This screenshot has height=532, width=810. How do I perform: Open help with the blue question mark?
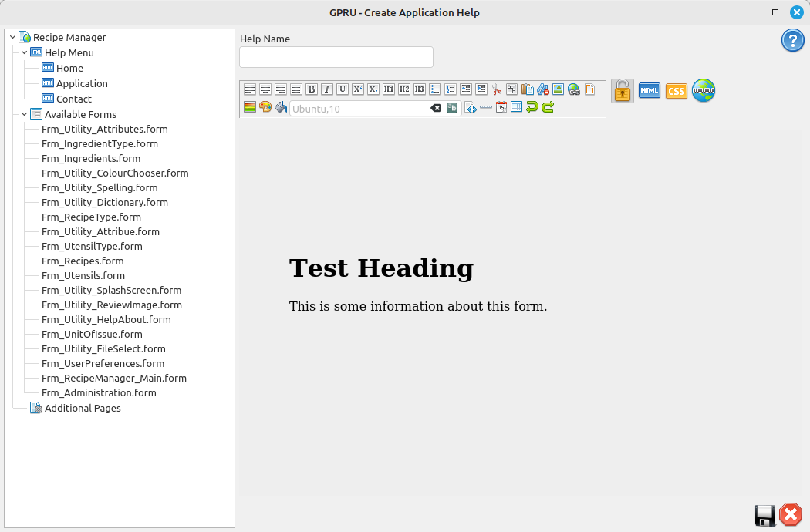(792, 41)
